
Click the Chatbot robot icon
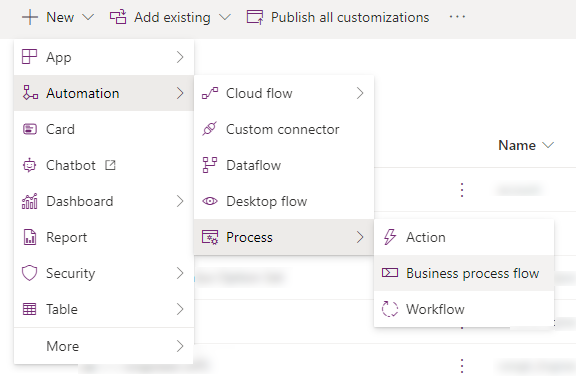29,165
